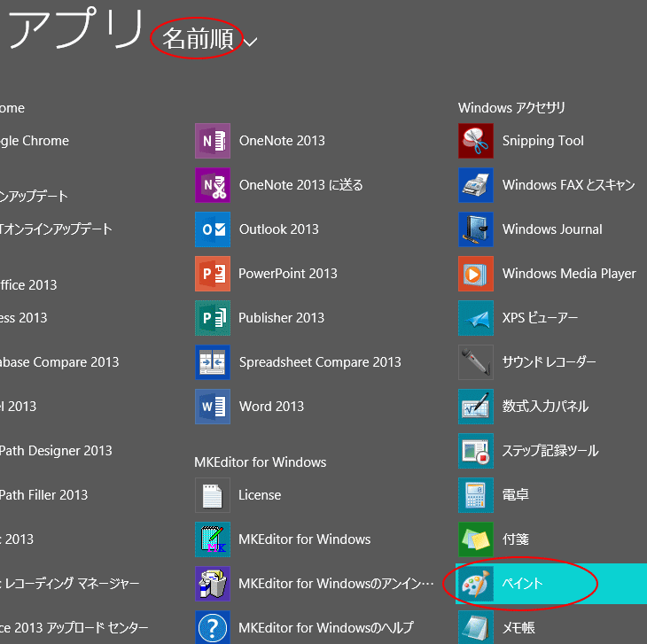Click the Publisher 2013 icon
Viewport: 647px width, 644px height.
pos(213,317)
